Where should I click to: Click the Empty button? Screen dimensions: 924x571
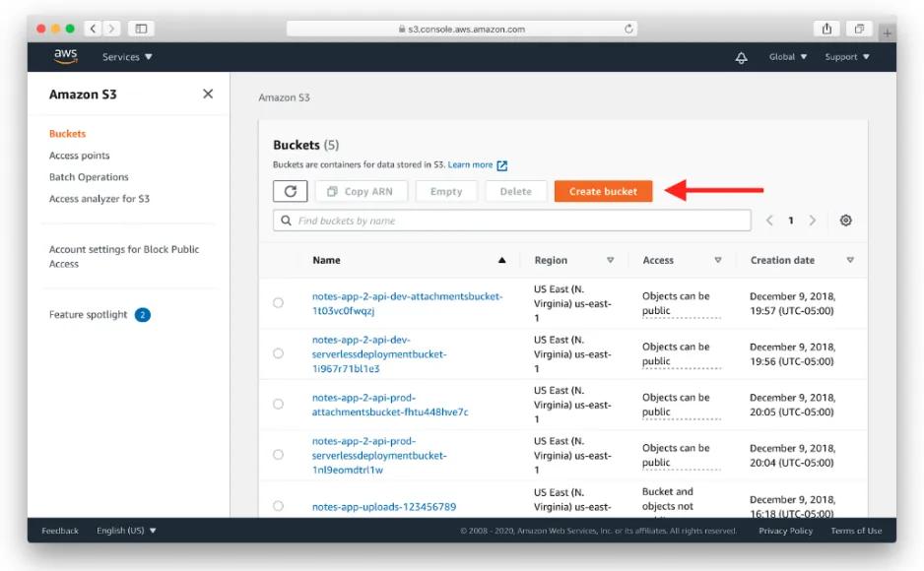446,191
